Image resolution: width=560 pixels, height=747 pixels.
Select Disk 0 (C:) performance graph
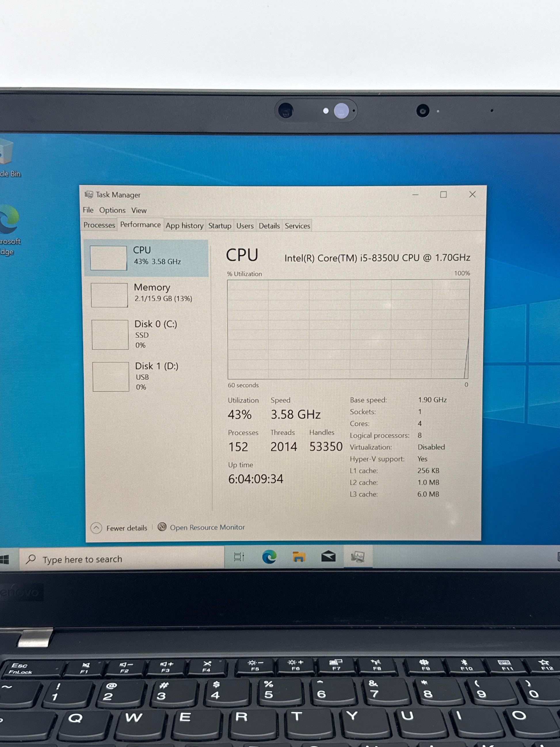tap(111, 335)
